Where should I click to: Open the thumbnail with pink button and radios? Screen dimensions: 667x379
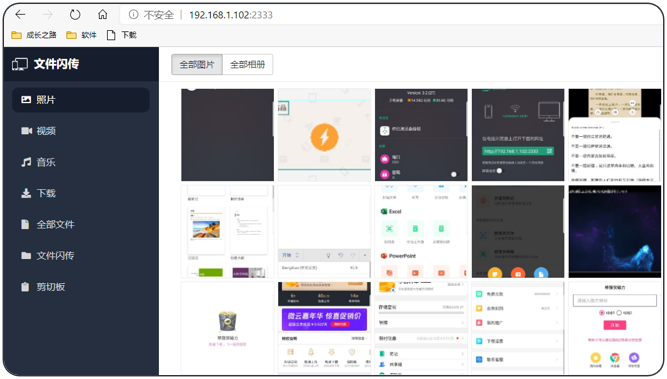(x=615, y=328)
